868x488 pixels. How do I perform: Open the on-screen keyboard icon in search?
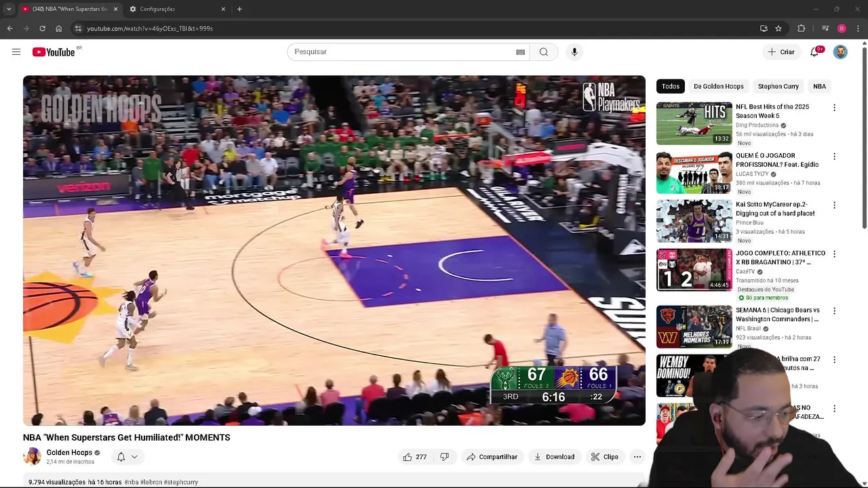[520, 52]
